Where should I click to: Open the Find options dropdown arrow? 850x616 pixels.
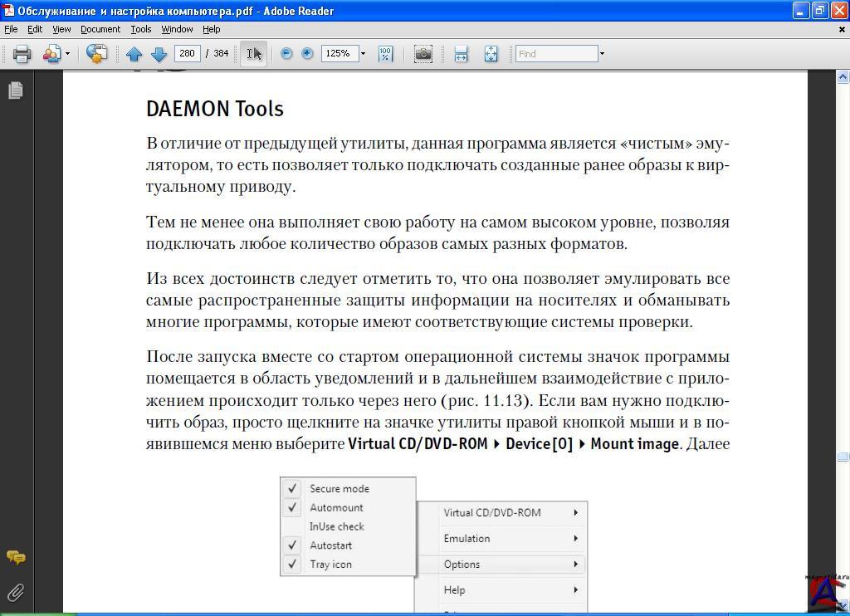click(x=602, y=54)
